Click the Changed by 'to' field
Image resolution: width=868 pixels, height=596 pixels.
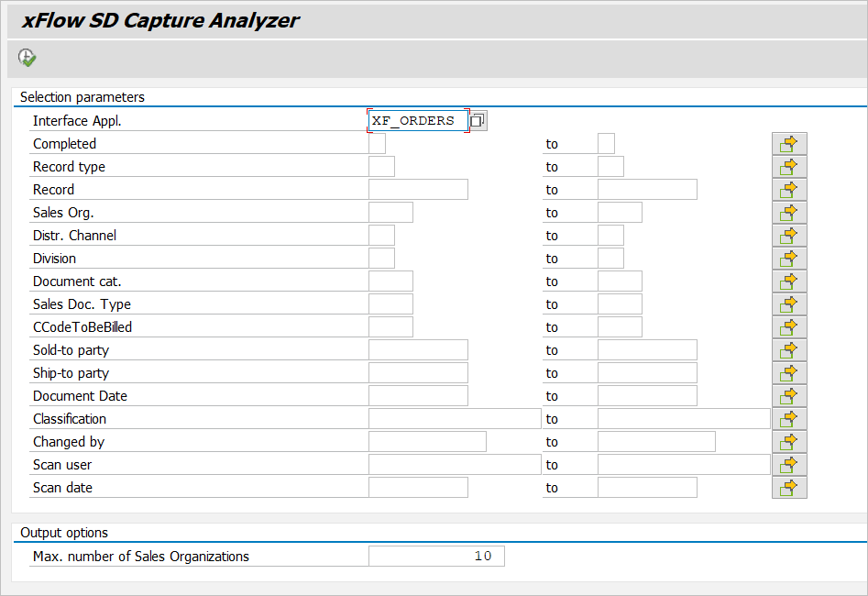click(x=656, y=442)
